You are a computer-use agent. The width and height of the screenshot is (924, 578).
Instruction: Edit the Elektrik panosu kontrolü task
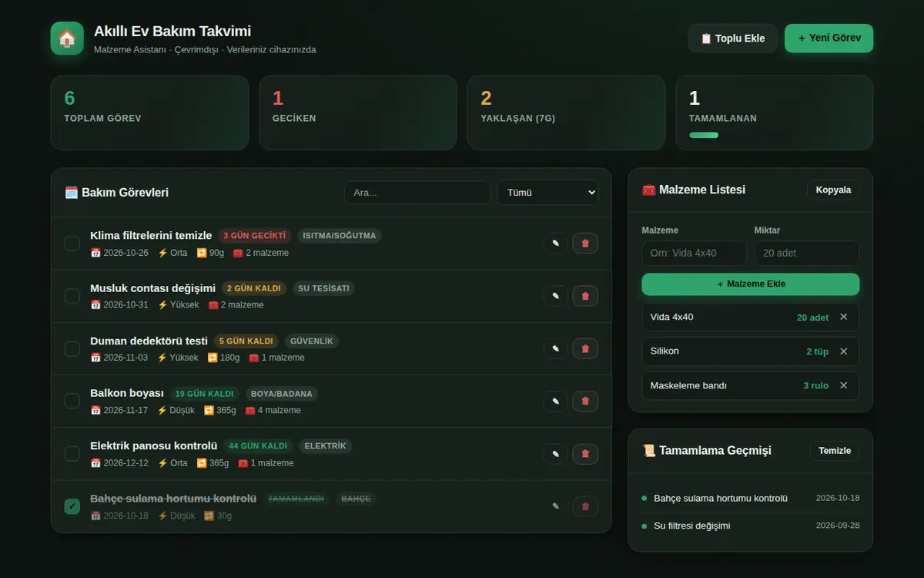pos(555,454)
